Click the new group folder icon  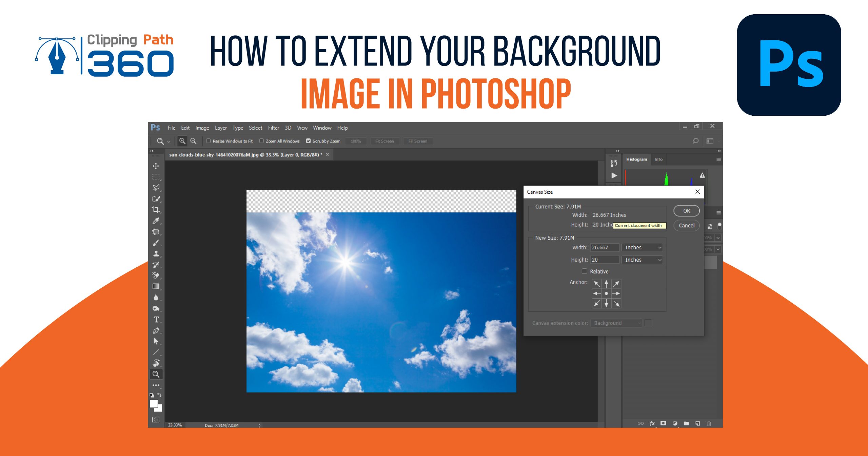pyautogui.click(x=686, y=423)
